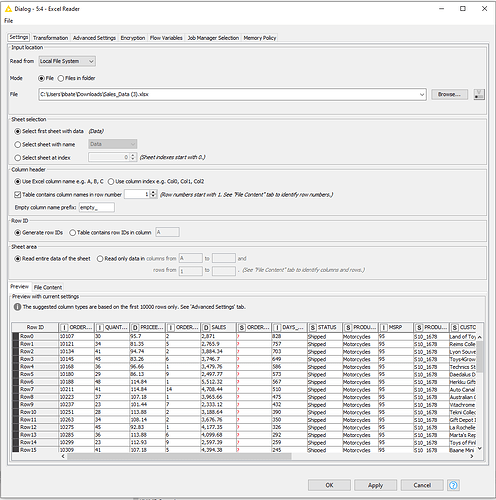Click the type icon on MSRP column
The image size is (496, 500).
384,327
